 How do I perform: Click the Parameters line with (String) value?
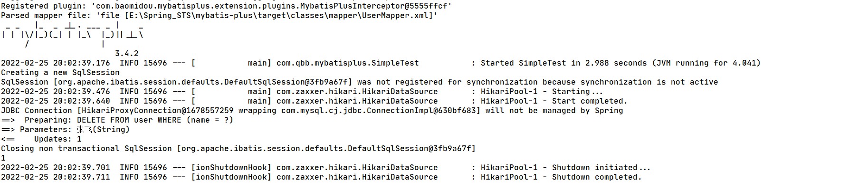point(74,130)
